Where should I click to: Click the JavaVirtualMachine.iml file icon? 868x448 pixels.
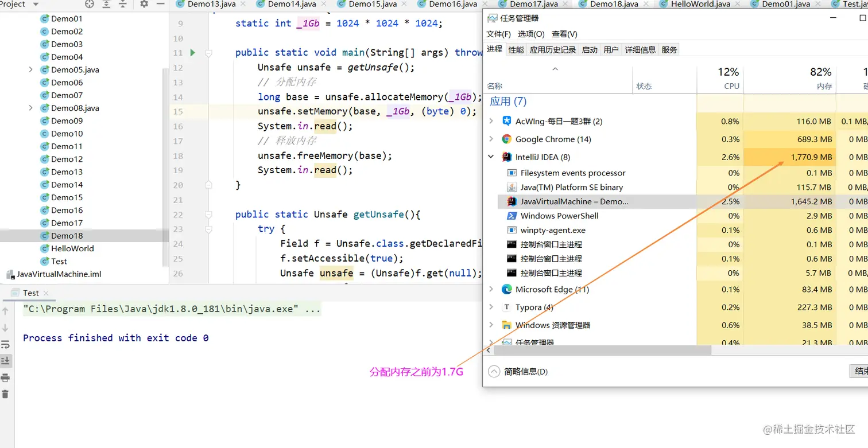tap(10, 274)
